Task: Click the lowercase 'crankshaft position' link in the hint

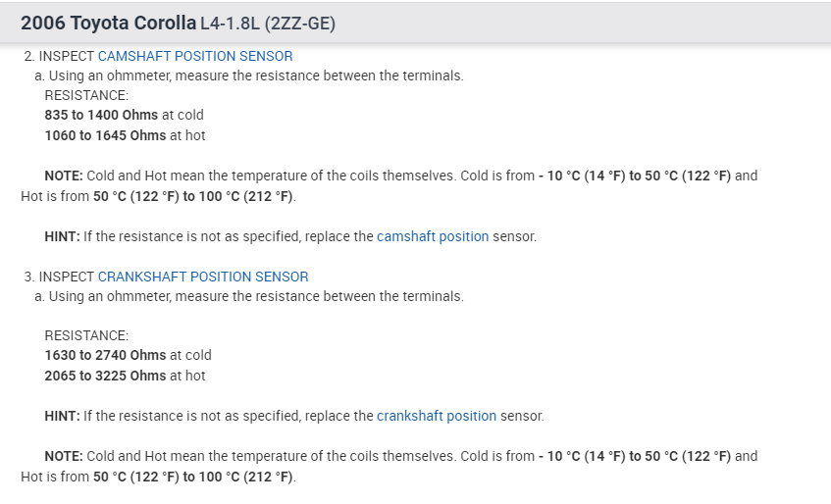Action: point(437,416)
